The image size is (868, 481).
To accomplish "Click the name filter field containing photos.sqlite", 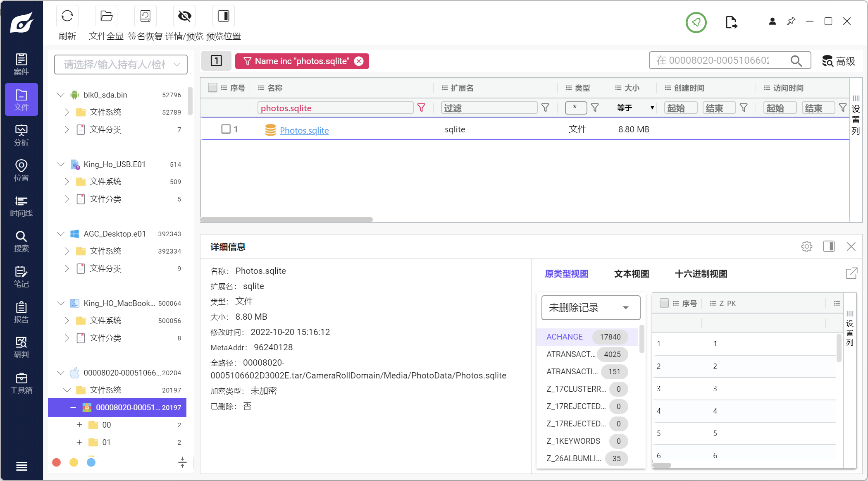I will pyautogui.click(x=335, y=108).
